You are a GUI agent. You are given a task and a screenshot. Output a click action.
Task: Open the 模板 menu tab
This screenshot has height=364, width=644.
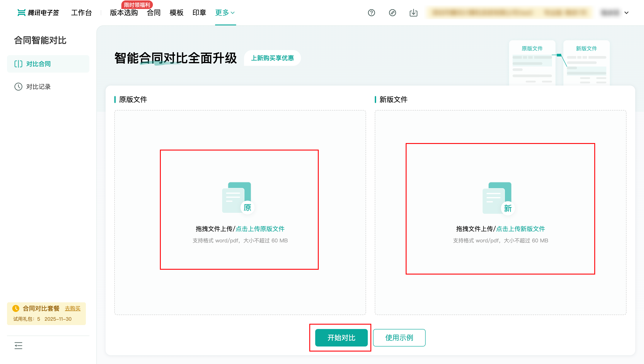(177, 13)
